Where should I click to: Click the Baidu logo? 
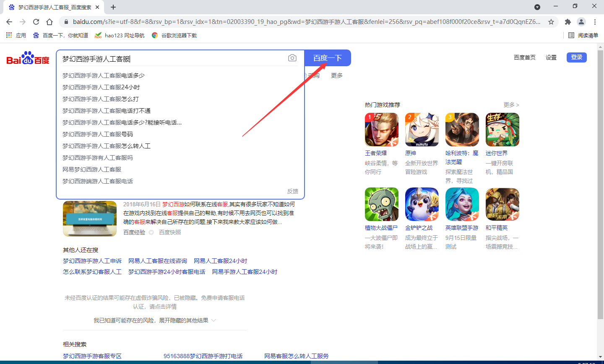[x=28, y=58]
